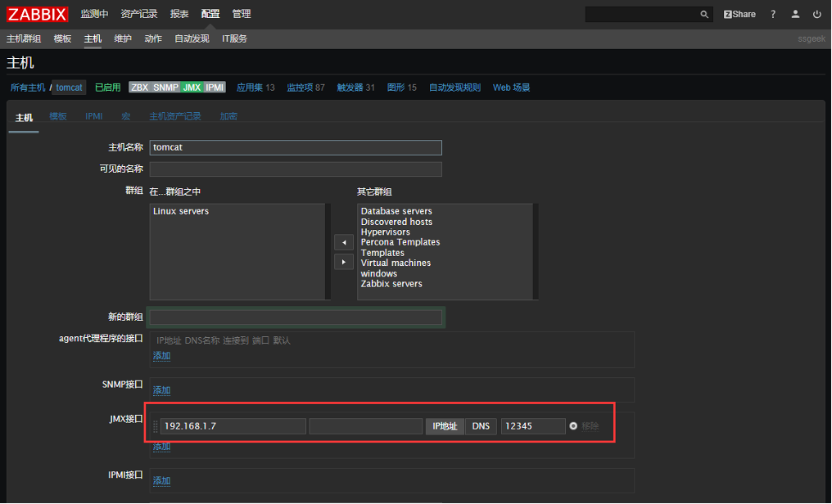
Task: Go to 主机 submenu item
Action: point(93,38)
